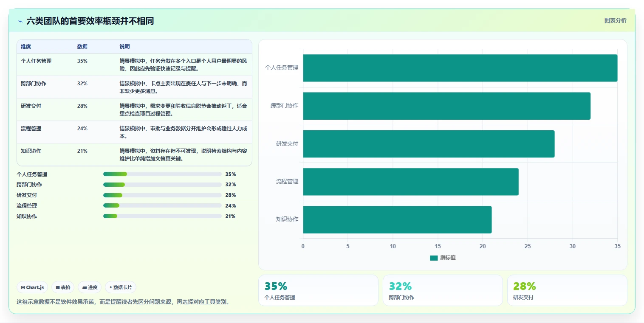The height and width of the screenshot is (323, 644).
Task: Click the 流程管理 progress bar
Action: 162,205
